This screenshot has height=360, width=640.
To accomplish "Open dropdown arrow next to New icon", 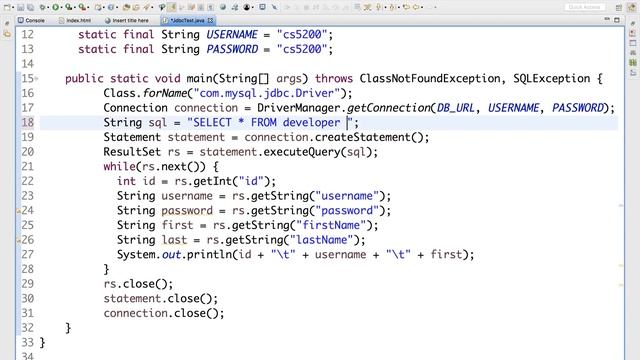I will (x=13, y=8).
